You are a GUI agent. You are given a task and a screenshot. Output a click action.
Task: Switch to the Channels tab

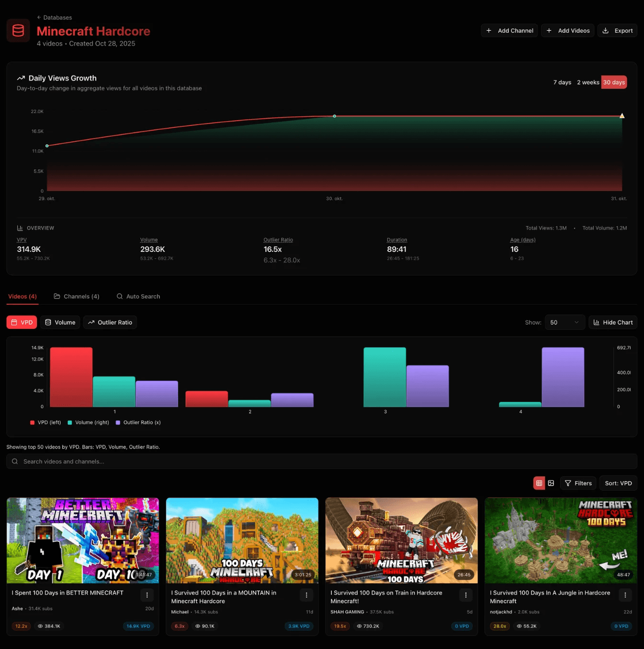76,296
